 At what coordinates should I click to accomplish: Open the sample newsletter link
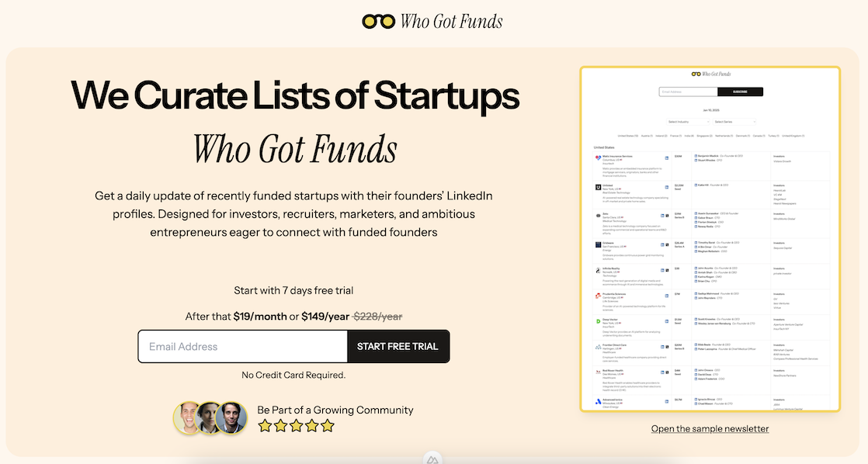coord(710,428)
